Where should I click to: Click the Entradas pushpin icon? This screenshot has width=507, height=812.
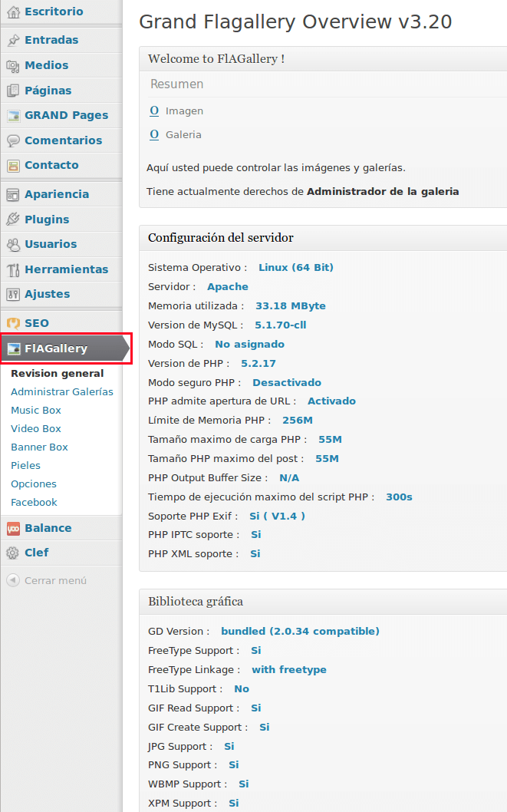tap(13, 41)
